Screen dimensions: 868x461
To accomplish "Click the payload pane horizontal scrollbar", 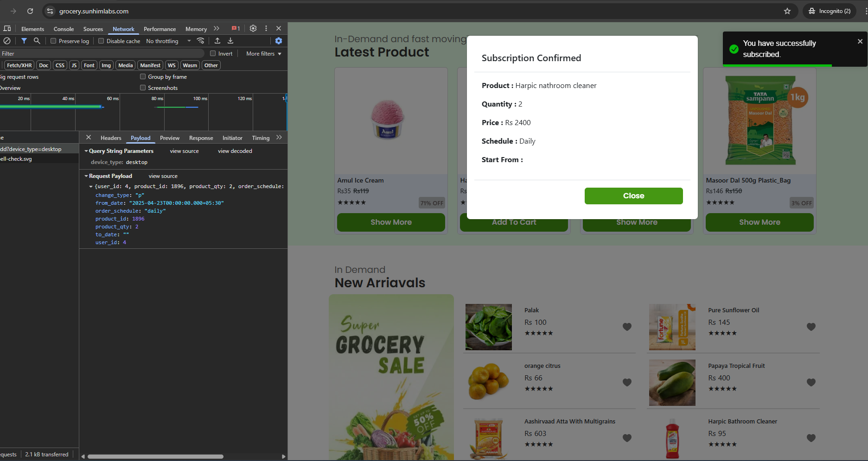I will point(155,456).
